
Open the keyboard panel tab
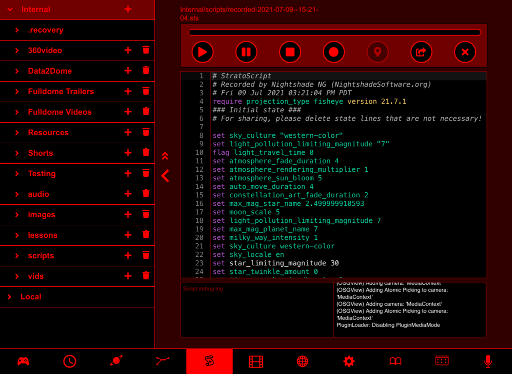(x=442, y=361)
